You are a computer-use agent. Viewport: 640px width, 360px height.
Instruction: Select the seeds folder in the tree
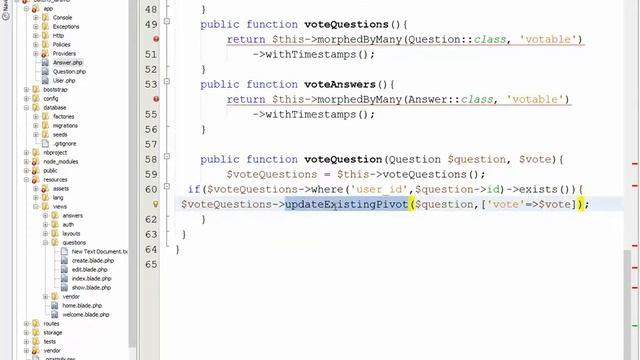[60, 135]
